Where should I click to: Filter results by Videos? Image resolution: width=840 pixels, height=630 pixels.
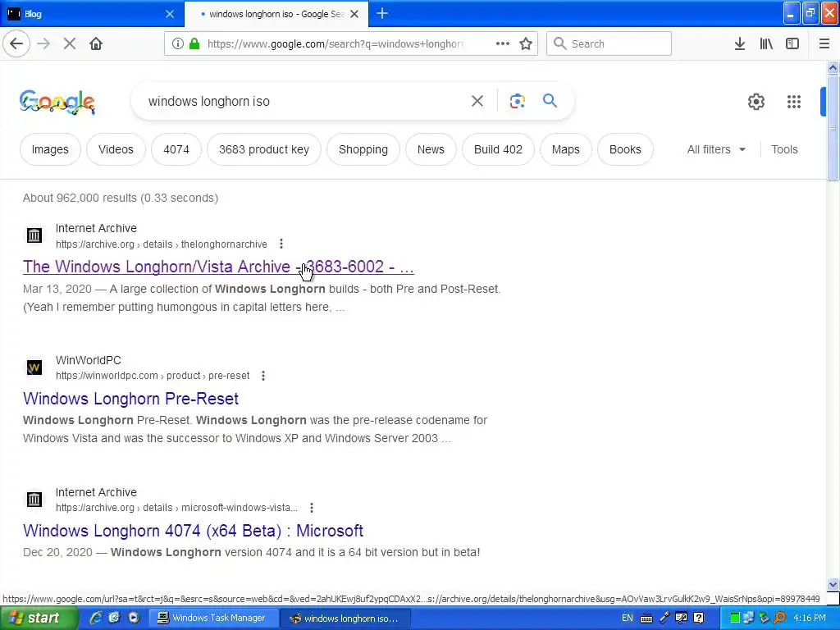(x=116, y=149)
